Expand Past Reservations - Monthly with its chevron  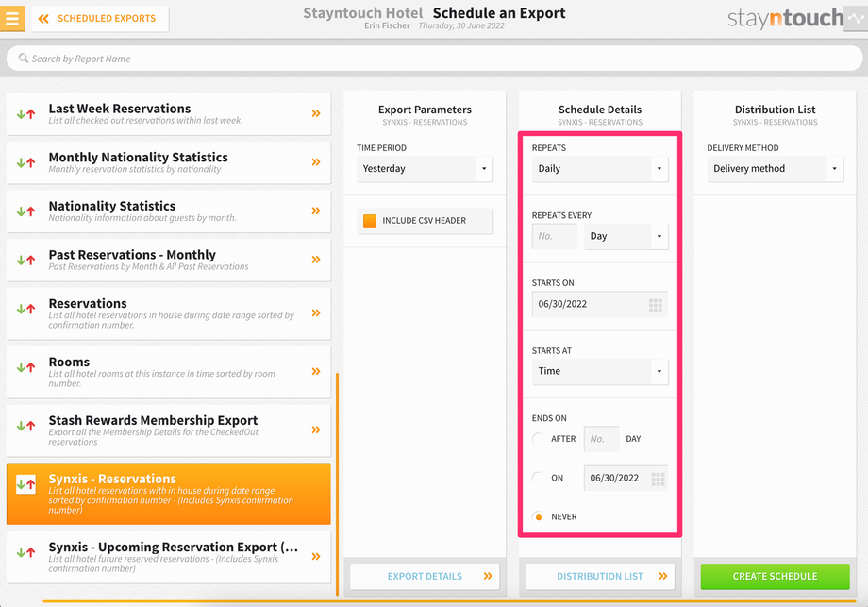pyautogui.click(x=316, y=260)
